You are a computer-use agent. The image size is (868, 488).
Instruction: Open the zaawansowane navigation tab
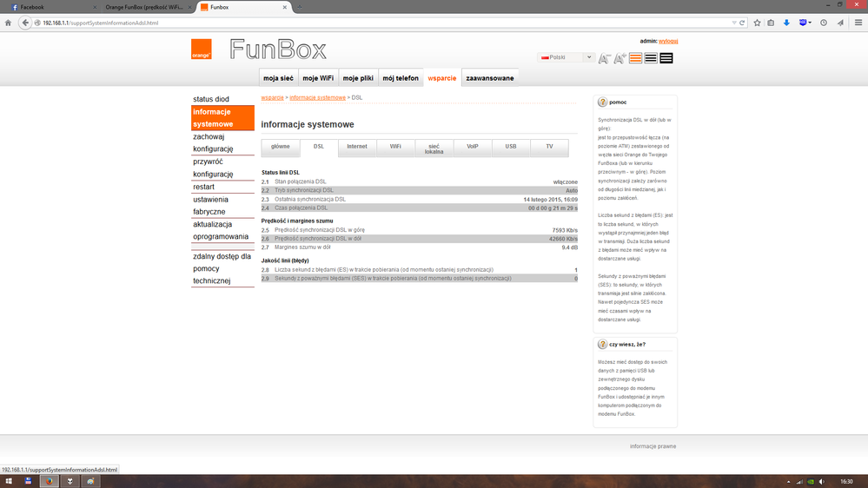click(489, 78)
